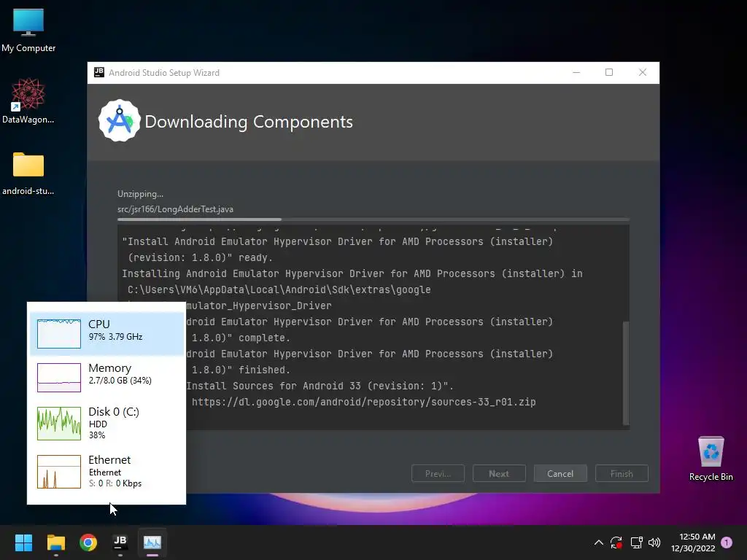747x560 pixels.
Task: Minimize the Android Studio Setup Wizard window
Action: coord(576,72)
